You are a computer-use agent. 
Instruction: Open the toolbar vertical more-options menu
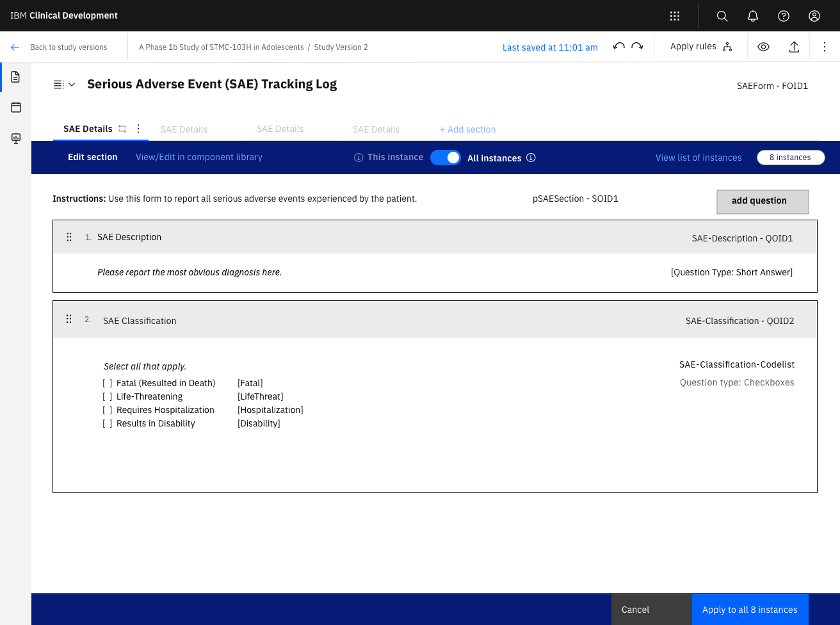[x=825, y=47]
